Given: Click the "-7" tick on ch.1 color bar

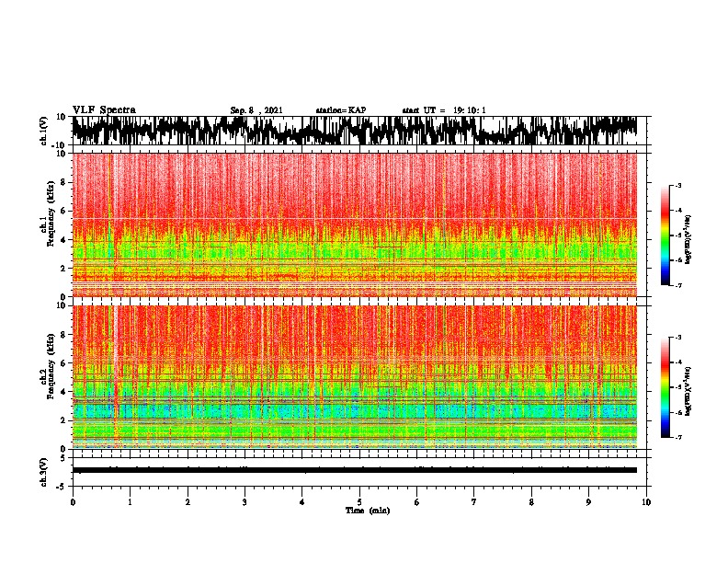Looking at the screenshot, I should [678, 285].
